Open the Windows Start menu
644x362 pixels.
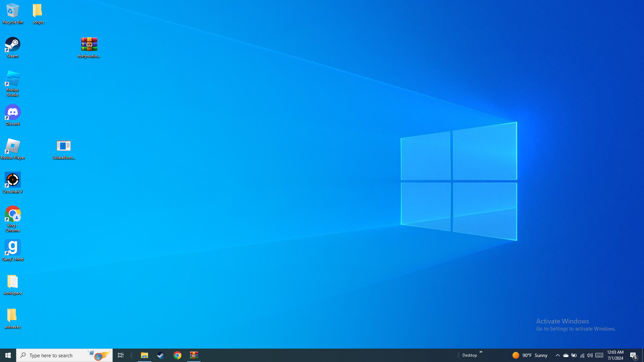[x=8, y=355]
